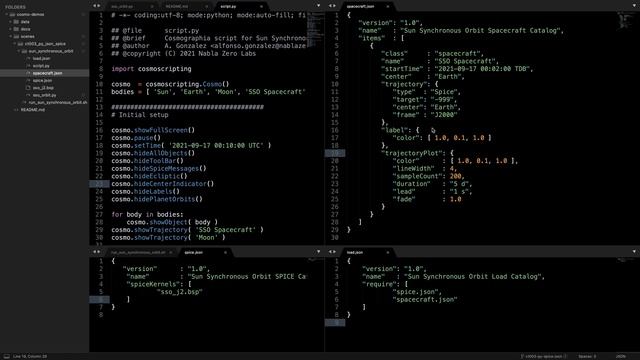640x360 pixels.
Task: Click on "startTime" key in spacecraft.json
Action: 402,69
